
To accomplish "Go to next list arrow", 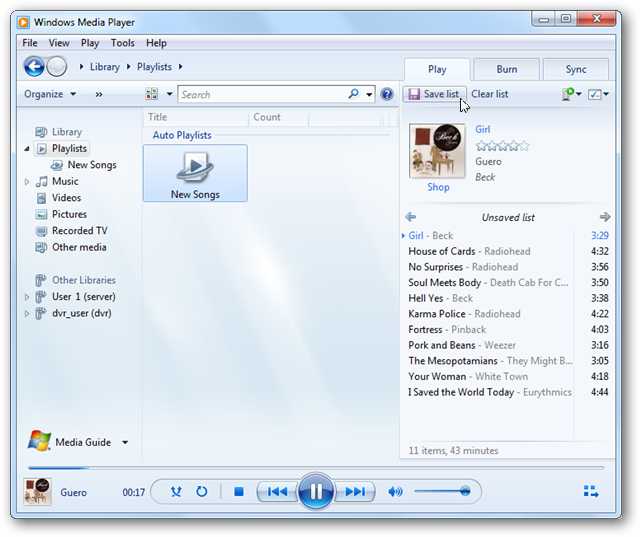I will click(x=605, y=217).
